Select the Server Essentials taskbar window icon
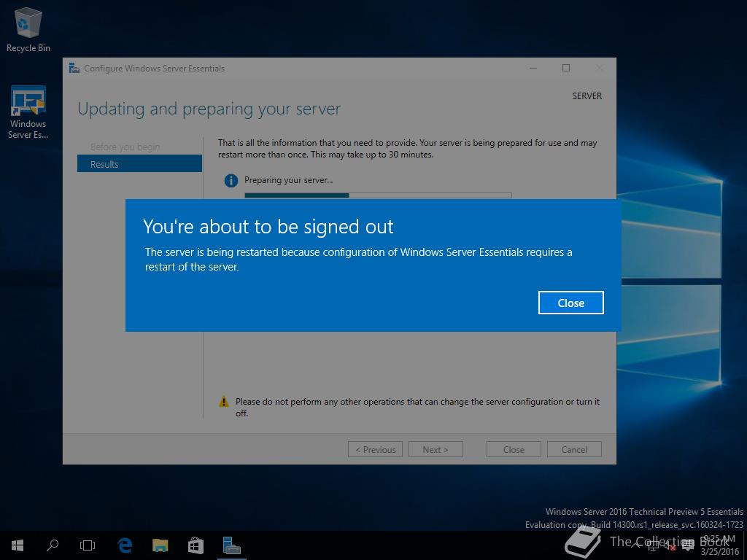 [x=231, y=545]
